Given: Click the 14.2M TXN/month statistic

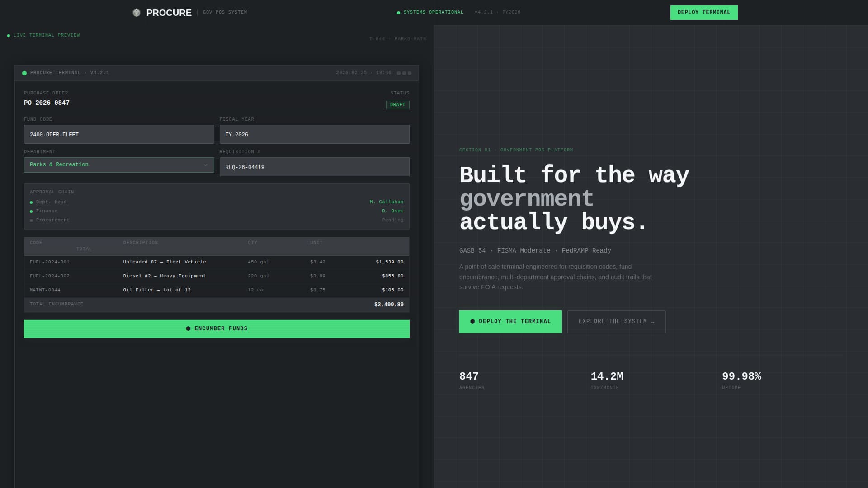Looking at the screenshot, I should tap(607, 380).
